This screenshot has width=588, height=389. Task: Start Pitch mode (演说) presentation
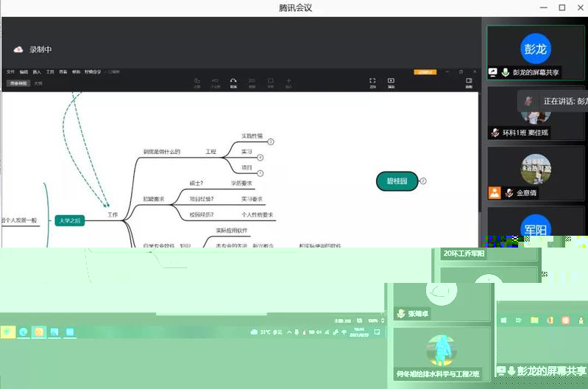(x=391, y=81)
